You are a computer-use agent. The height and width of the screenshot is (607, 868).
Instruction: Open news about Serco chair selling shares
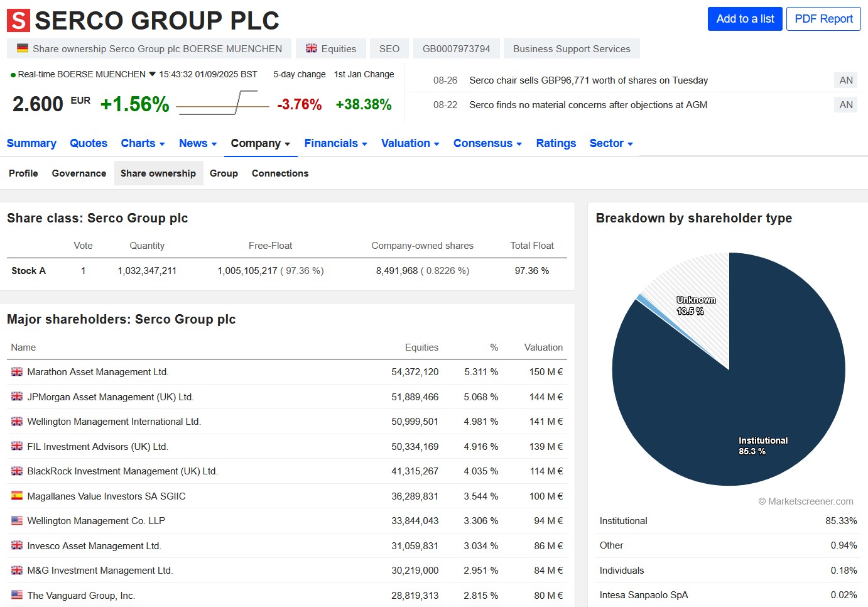click(x=589, y=80)
